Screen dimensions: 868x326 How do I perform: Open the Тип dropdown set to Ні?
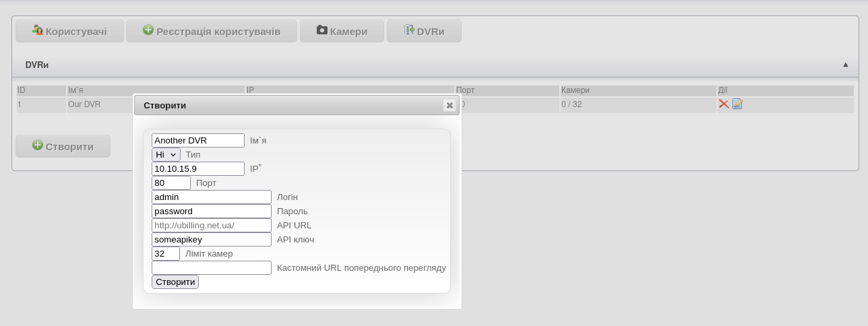166,154
